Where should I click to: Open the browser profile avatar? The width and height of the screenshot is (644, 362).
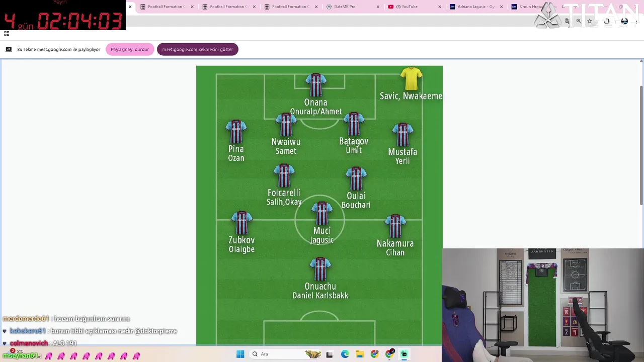[624, 21]
